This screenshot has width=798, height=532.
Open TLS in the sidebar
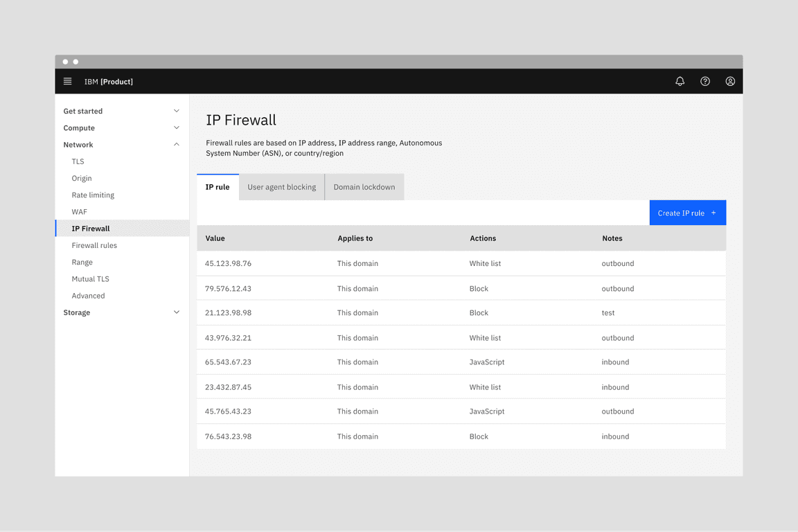click(78, 161)
